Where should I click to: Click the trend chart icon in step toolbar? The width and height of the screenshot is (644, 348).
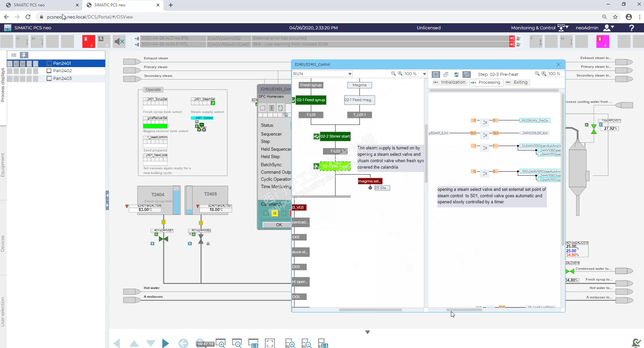point(456,74)
